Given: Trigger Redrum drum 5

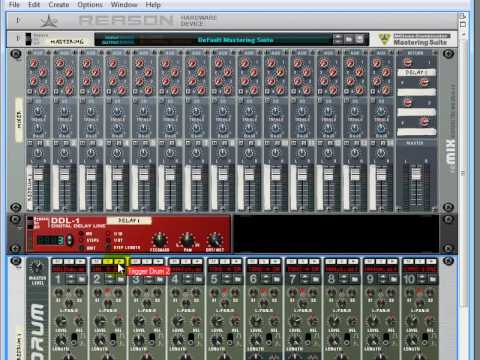Looking at the screenshot, I should tap(236, 261).
